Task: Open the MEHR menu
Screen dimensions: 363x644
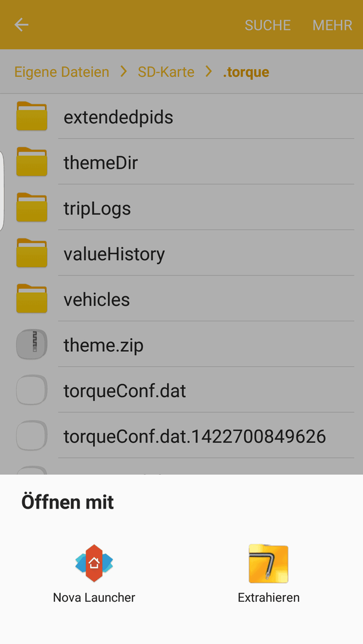Action: pyautogui.click(x=332, y=25)
